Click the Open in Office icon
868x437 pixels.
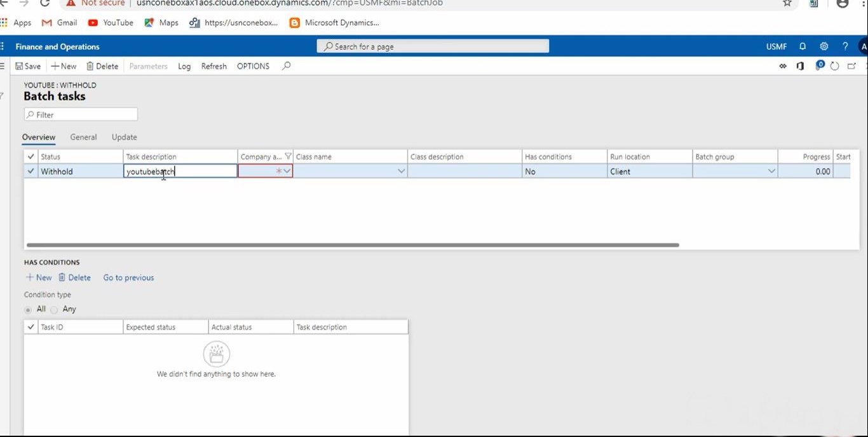(x=801, y=66)
